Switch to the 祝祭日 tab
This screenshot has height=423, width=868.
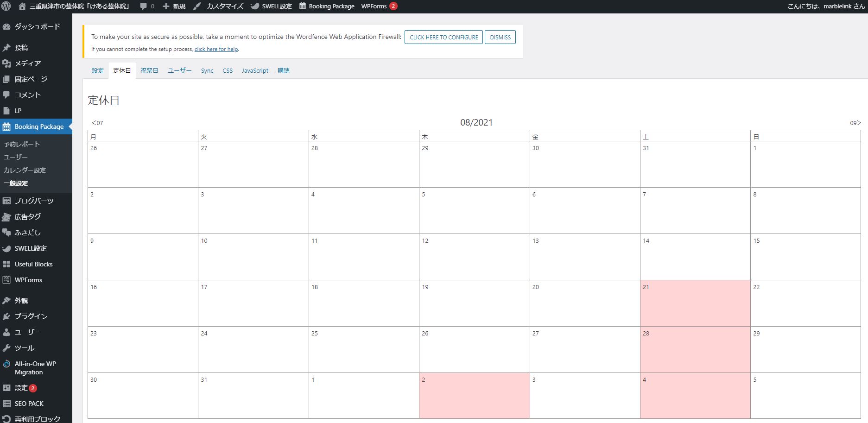[149, 71]
